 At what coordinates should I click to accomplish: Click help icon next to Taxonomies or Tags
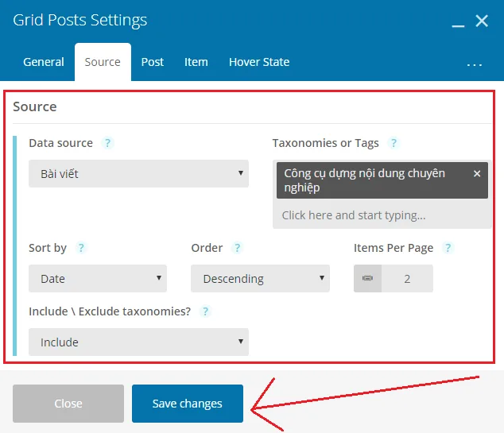394,143
